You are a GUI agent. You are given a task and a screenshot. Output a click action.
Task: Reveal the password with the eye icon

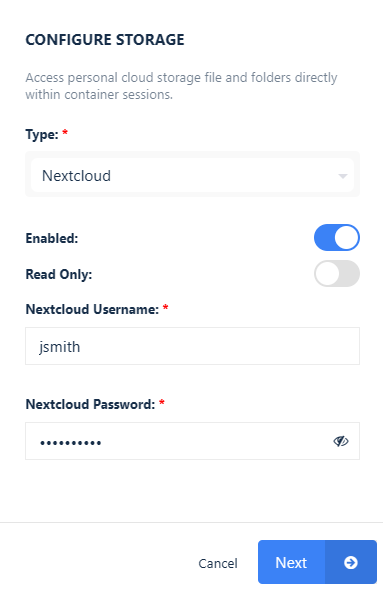341,441
